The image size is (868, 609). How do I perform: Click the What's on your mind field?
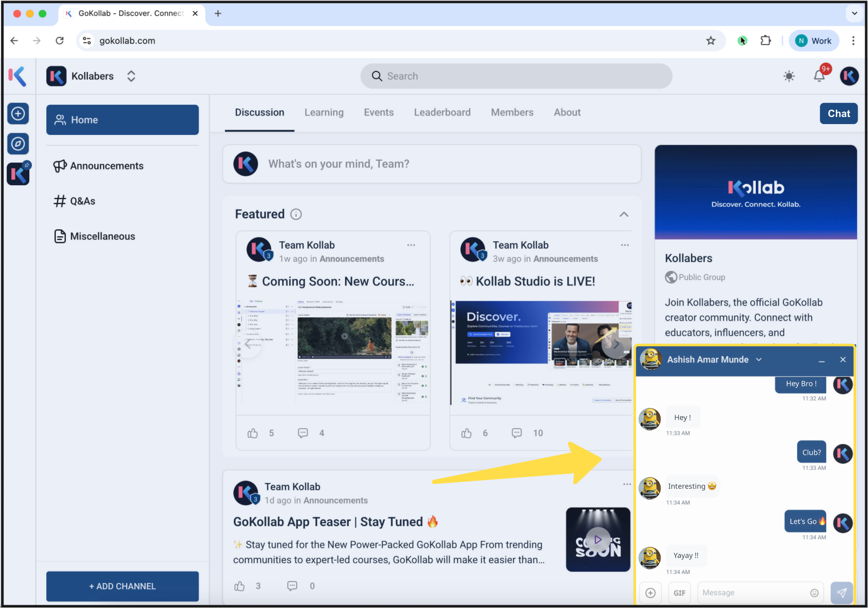[432, 164]
